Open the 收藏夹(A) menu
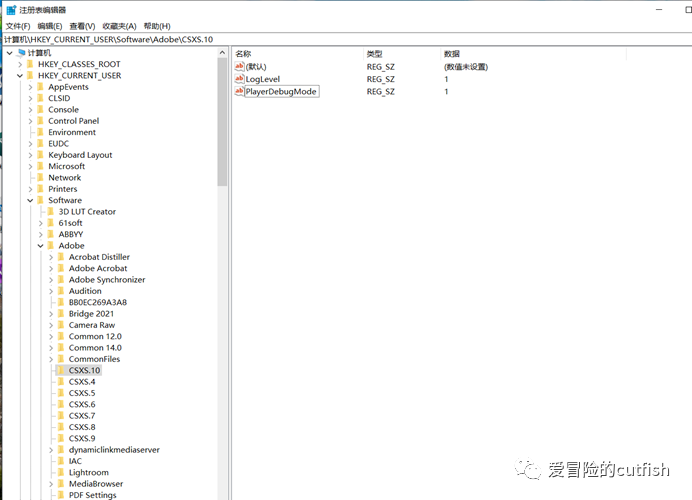Viewport: 692px width, 500px height. [120, 26]
